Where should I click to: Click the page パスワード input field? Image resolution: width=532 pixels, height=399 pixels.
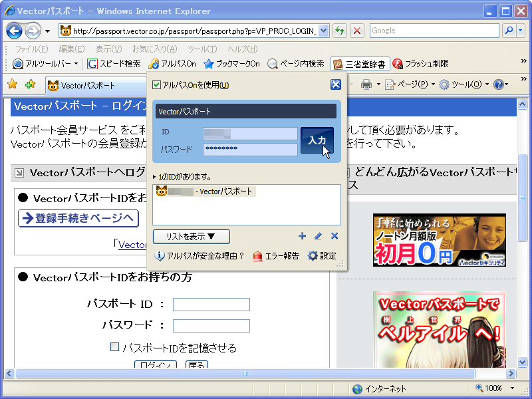coord(211,326)
